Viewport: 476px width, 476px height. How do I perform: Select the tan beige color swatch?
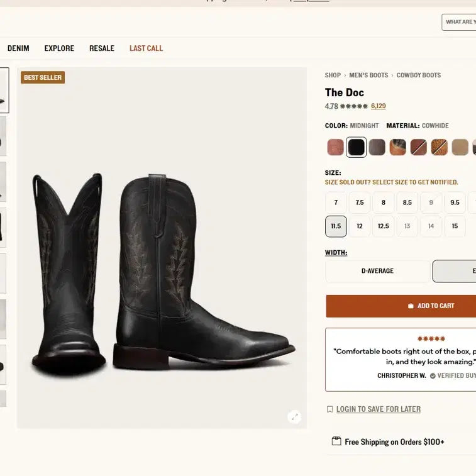(x=460, y=147)
